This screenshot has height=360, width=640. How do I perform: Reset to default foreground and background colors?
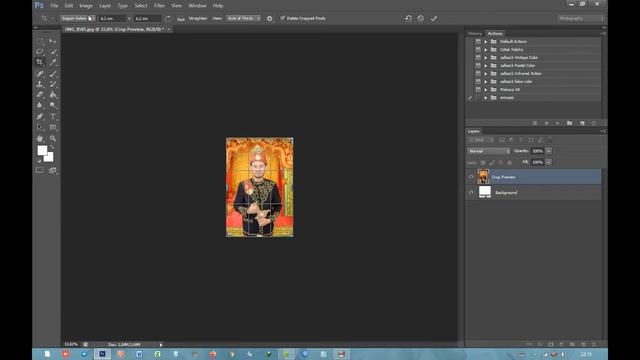(x=40, y=160)
